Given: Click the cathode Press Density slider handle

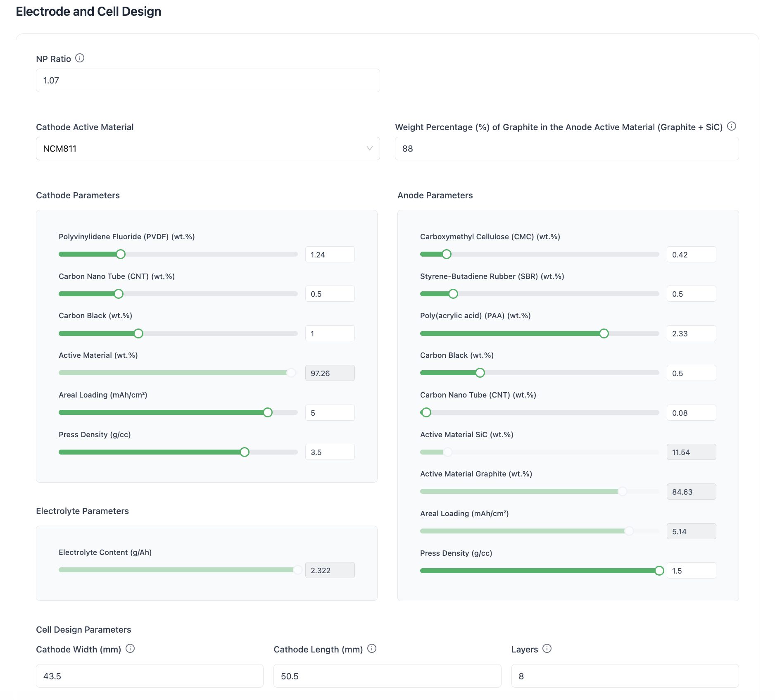Looking at the screenshot, I should (245, 452).
